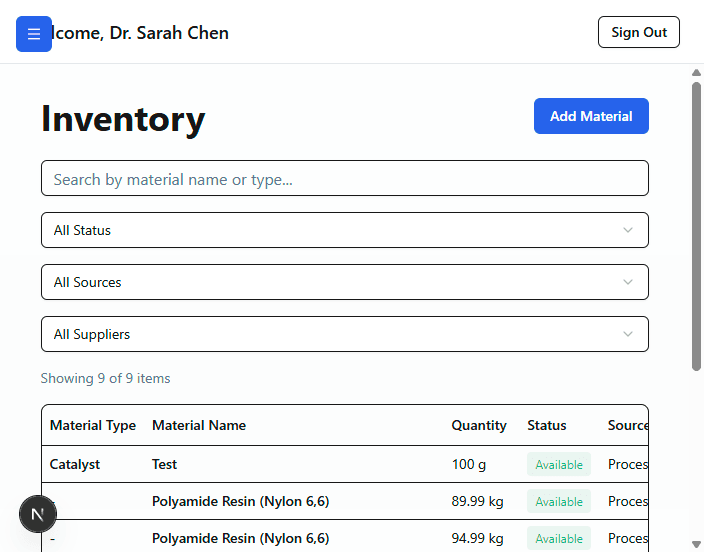Screen dimensions: 704x552
Task: Click Available badge in 94.99 kg row
Action: point(559,538)
